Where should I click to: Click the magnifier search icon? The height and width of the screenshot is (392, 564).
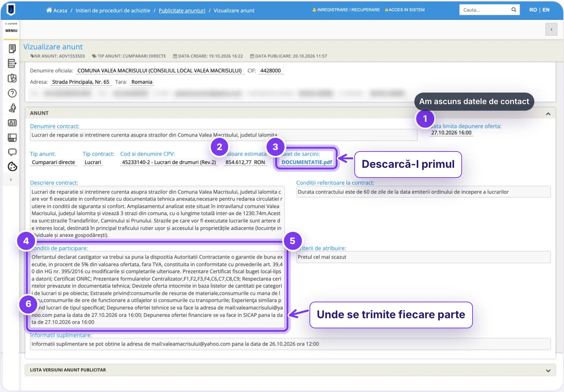[x=514, y=10]
